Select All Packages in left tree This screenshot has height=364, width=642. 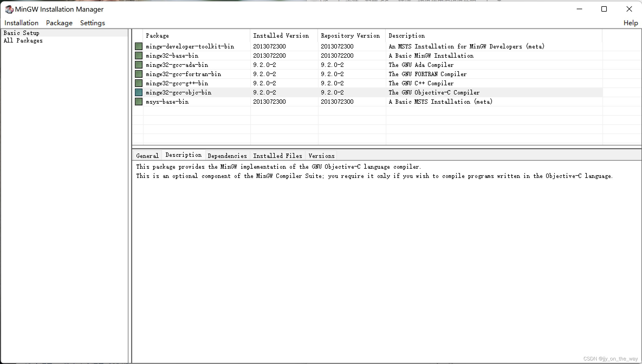(23, 41)
